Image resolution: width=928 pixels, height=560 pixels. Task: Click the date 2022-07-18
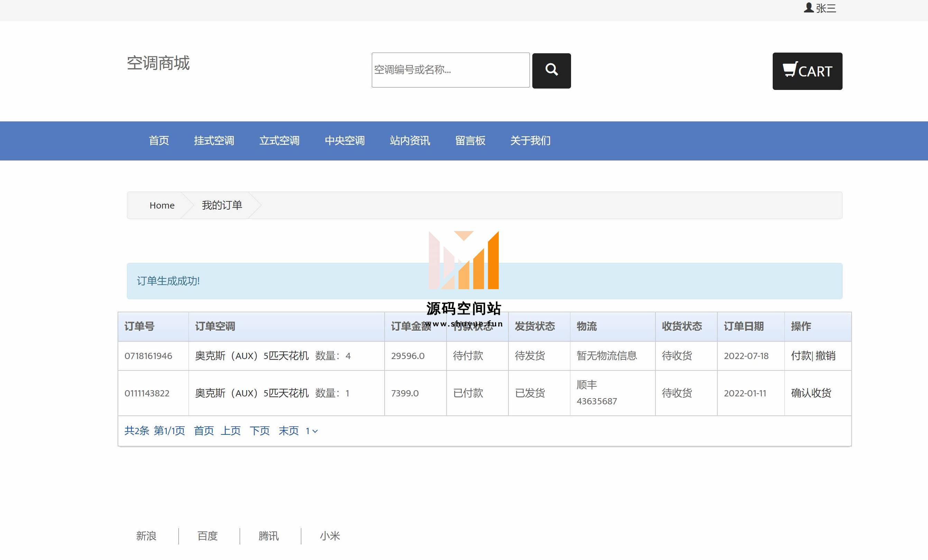[746, 356]
